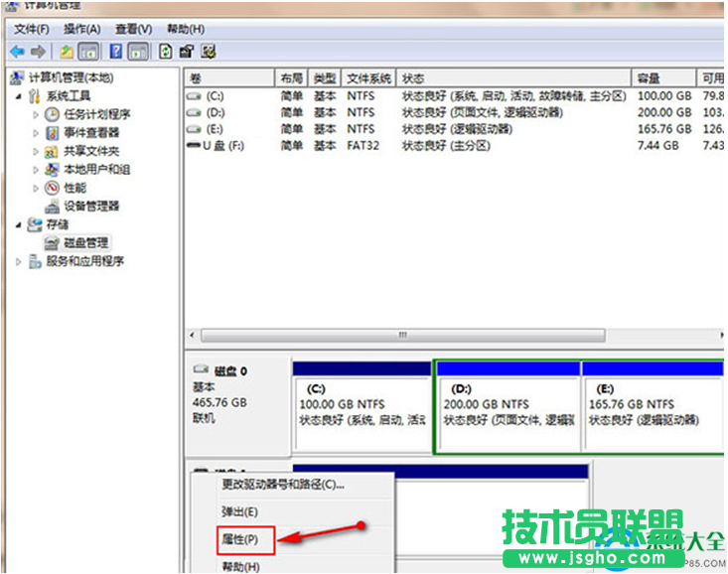Expand the 服务和应用程序 node
Viewport: 728px width, 574px height.
tap(19, 261)
